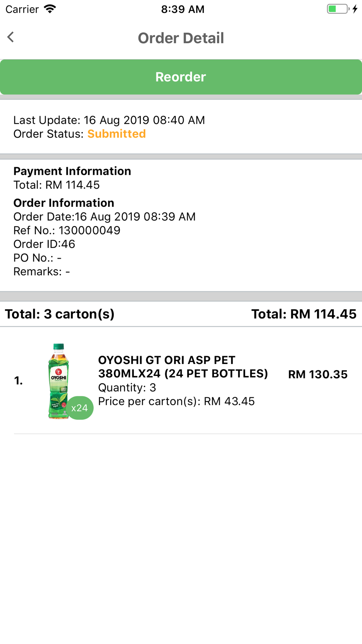The height and width of the screenshot is (644, 362).
Task: Tap the Total: 3 carton(s) label
Action: point(60,314)
